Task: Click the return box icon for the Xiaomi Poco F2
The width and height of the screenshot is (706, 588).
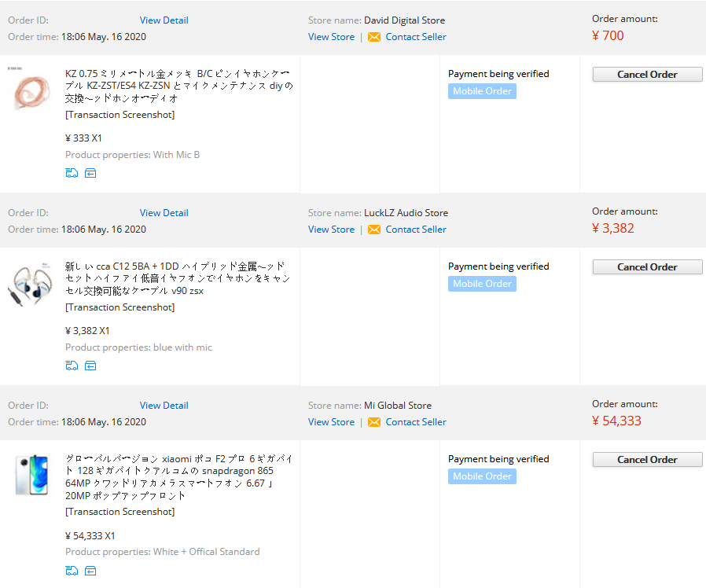Action: coord(90,571)
